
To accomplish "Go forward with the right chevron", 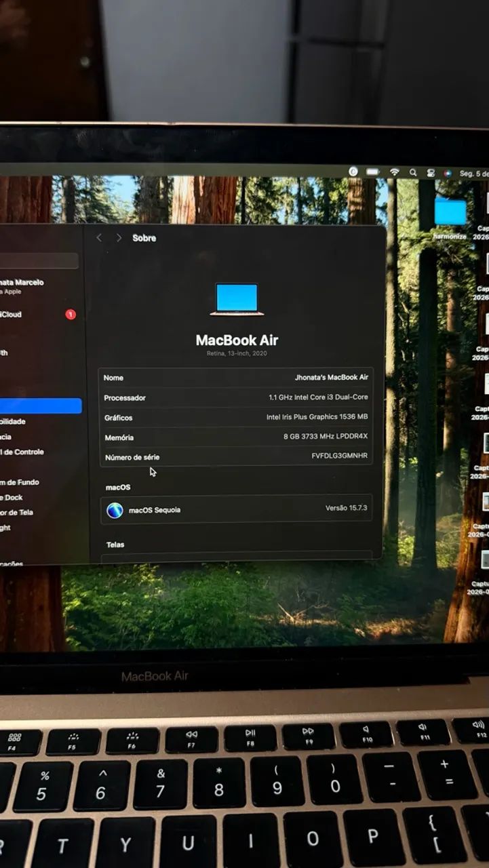I will [x=119, y=237].
